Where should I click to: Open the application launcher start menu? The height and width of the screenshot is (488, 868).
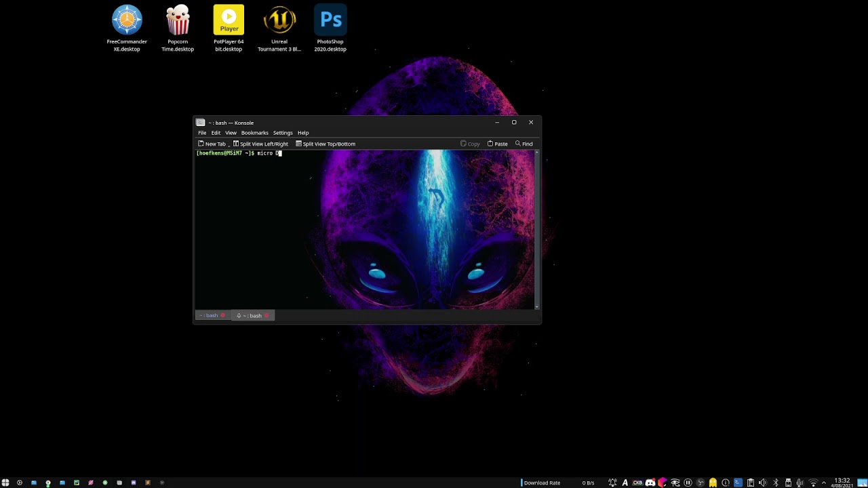pyautogui.click(x=5, y=483)
